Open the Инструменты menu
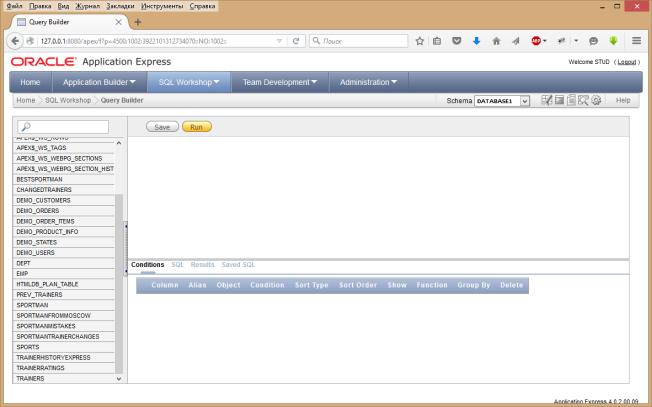This screenshot has height=407, width=652. (x=162, y=6)
